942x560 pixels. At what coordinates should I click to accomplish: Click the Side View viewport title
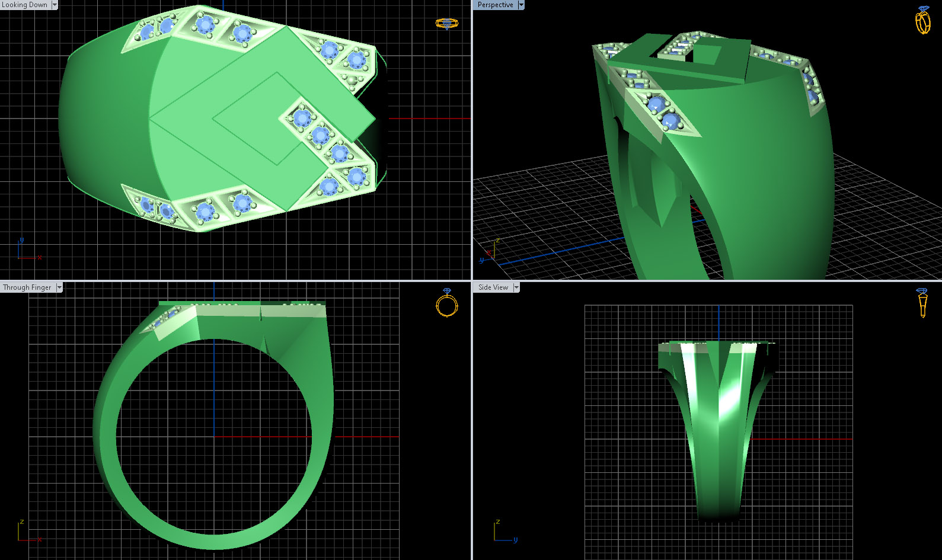493,287
